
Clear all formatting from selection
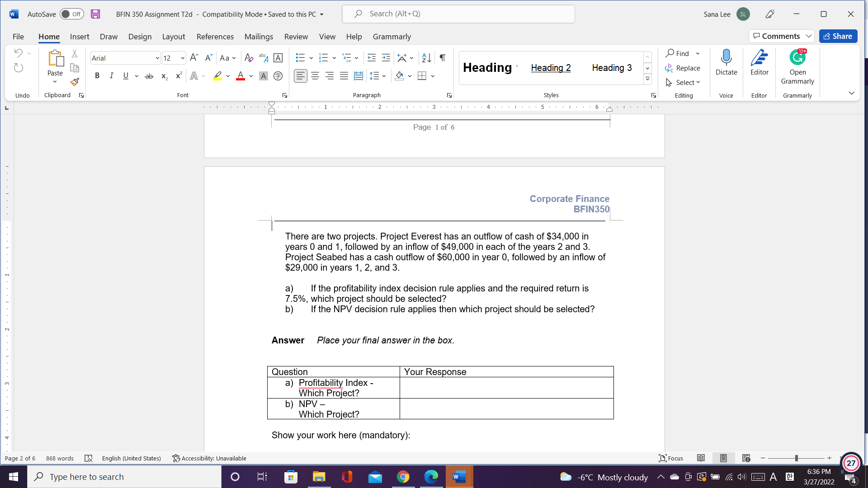[x=249, y=58]
